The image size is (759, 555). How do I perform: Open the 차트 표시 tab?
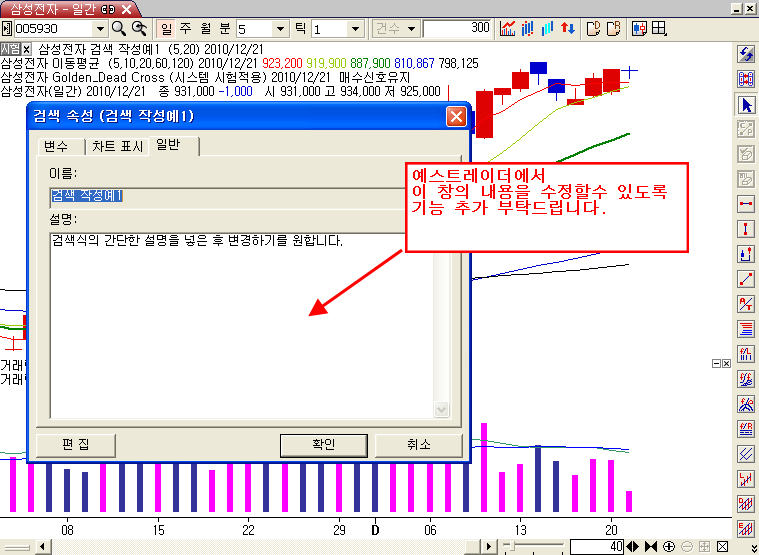[117, 147]
